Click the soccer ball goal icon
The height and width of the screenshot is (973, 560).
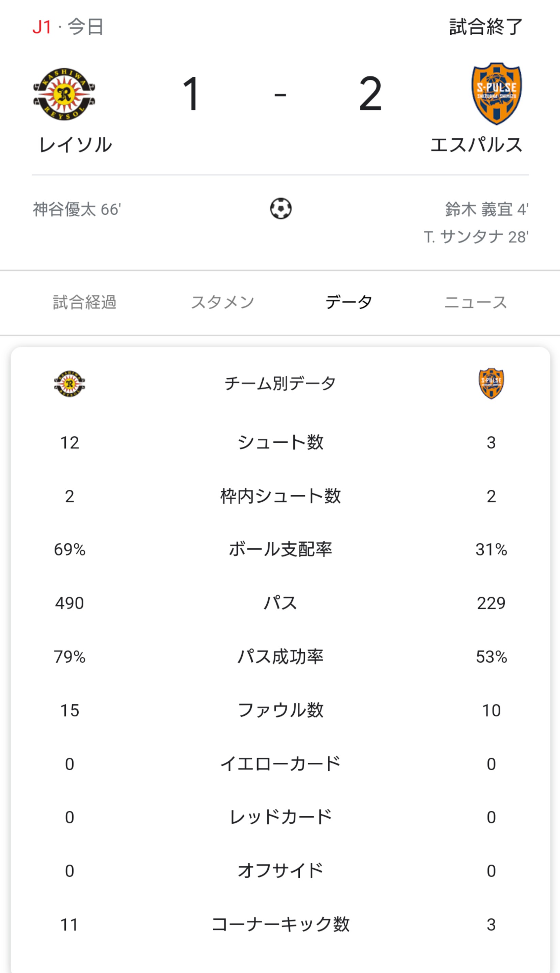click(280, 209)
